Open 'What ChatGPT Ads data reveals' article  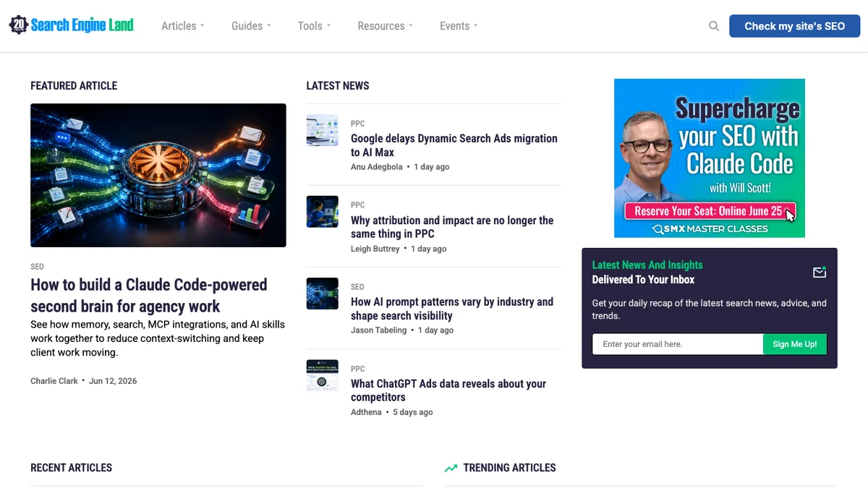tap(448, 390)
